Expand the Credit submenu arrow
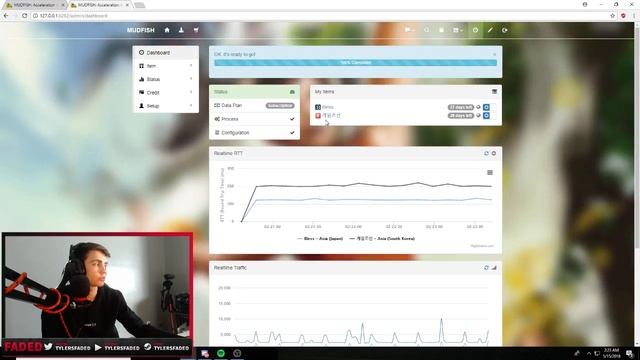640x360 pixels. click(191, 92)
